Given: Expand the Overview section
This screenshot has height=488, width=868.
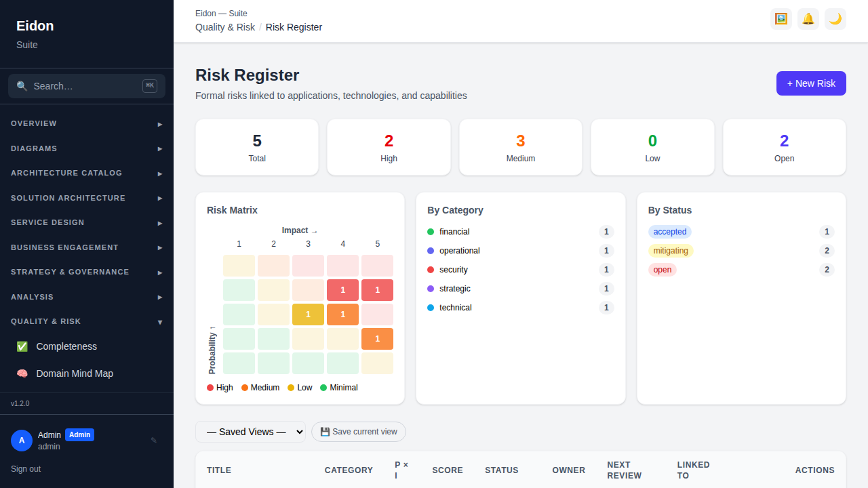Looking at the screenshot, I should pyautogui.click(x=87, y=123).
